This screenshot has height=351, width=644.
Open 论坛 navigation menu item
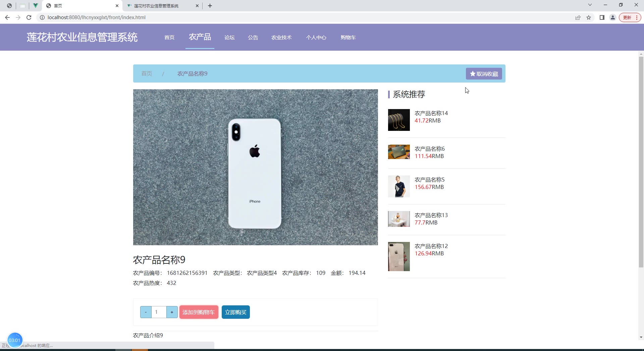[x=229, y=38]
